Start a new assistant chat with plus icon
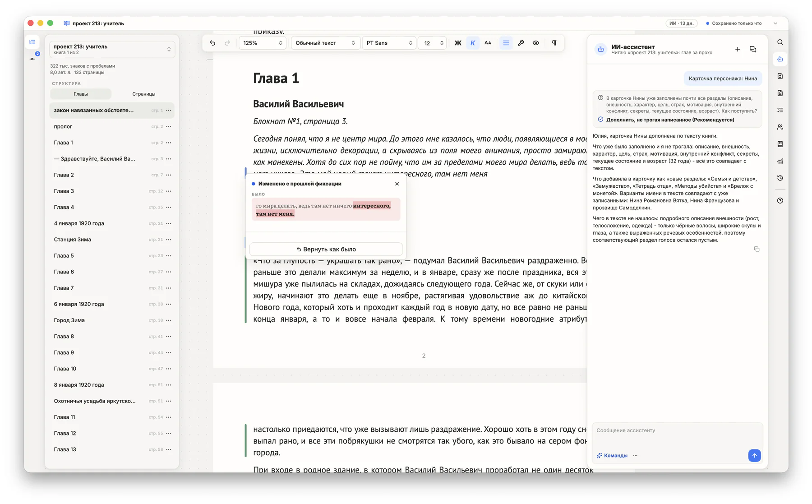The width and height of the screenshot is (812, 504). [x=738, y=49]
